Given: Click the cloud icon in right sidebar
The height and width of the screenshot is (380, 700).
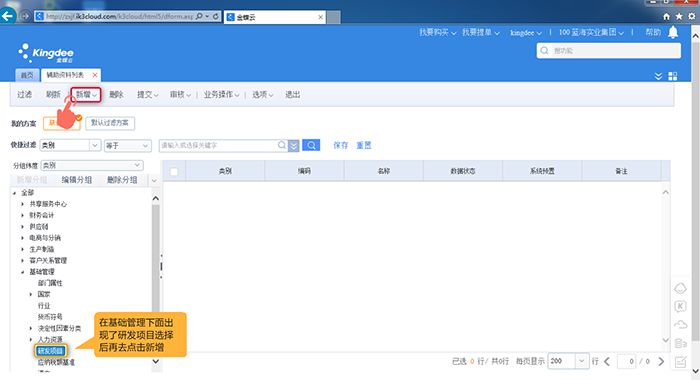Looking at the screenshot, I should click(x=680, y=324).
